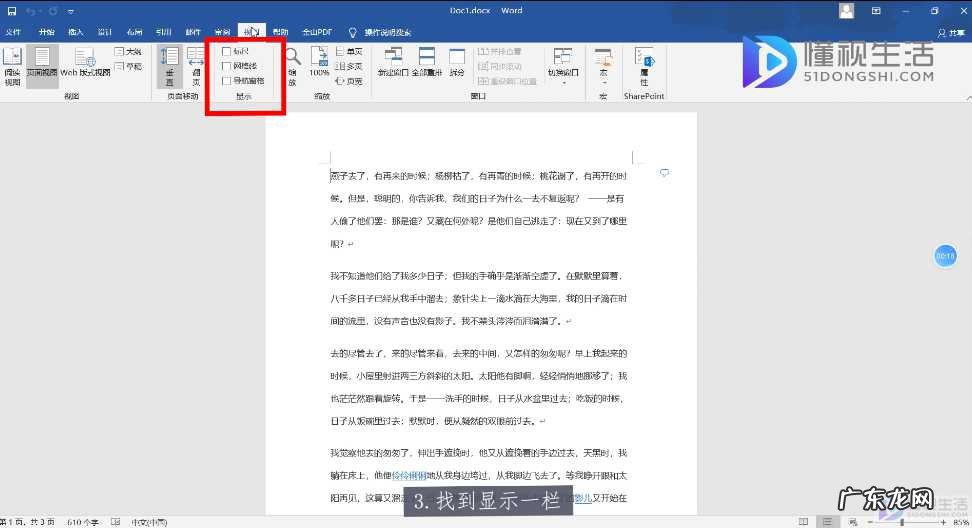Switch to the 引用 References tab
The height and width of the screenshot is (528, 972).
pyautogui.click(x=164, y=32)
